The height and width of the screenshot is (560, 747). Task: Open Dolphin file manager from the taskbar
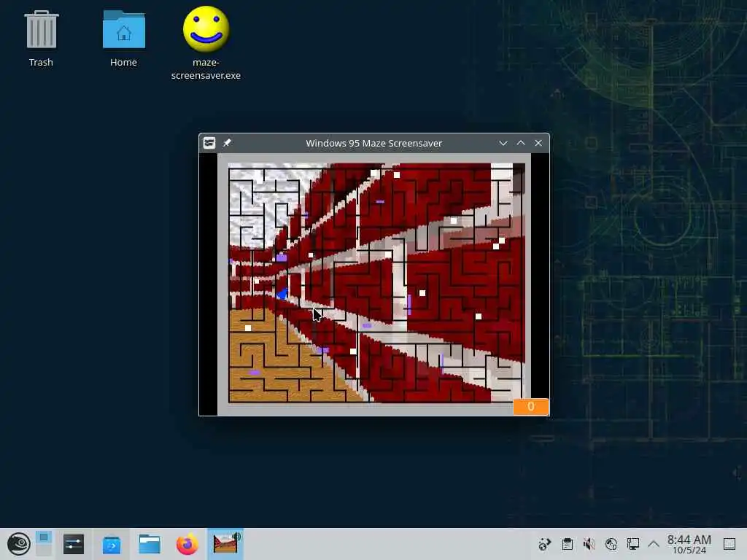149,544
